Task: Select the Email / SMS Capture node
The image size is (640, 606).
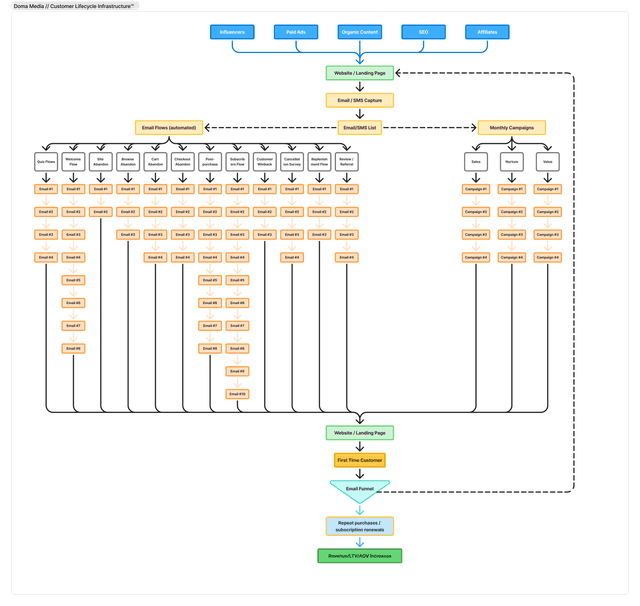Action: pyautogui.click(x=360, y=100)
